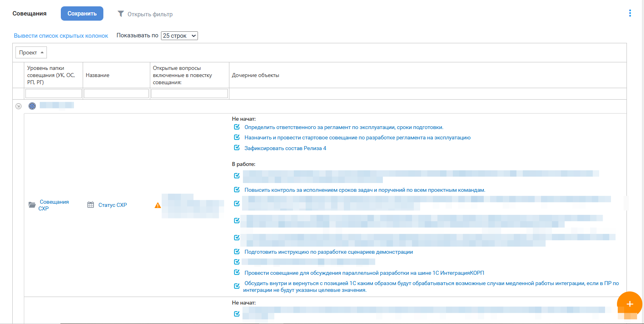Toggle checkbox for Зафиксировать состав Релиза 4
The width and height of the screenshot is (644, 324).
point(237,148)
